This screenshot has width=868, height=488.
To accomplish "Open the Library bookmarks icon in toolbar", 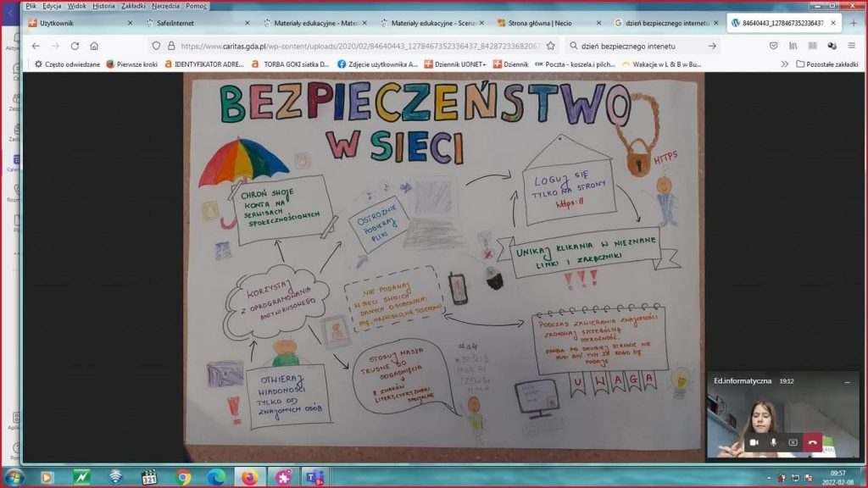I will (x=793, y=46).
